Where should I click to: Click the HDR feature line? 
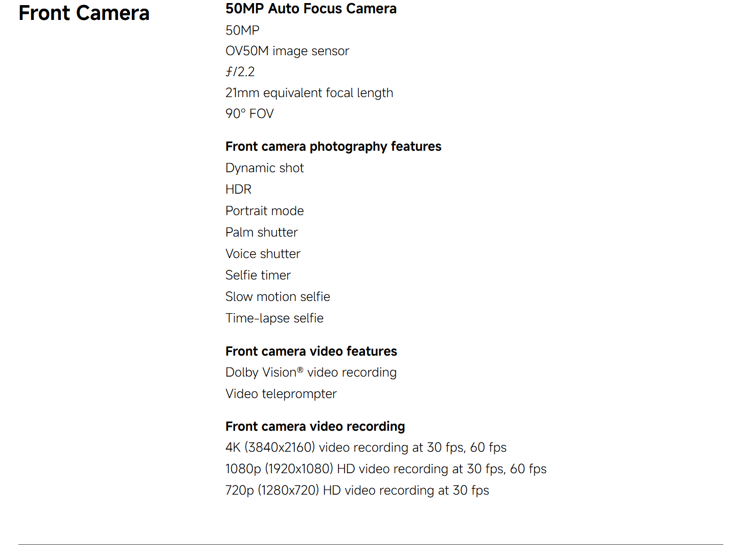(x=238, y=190)
